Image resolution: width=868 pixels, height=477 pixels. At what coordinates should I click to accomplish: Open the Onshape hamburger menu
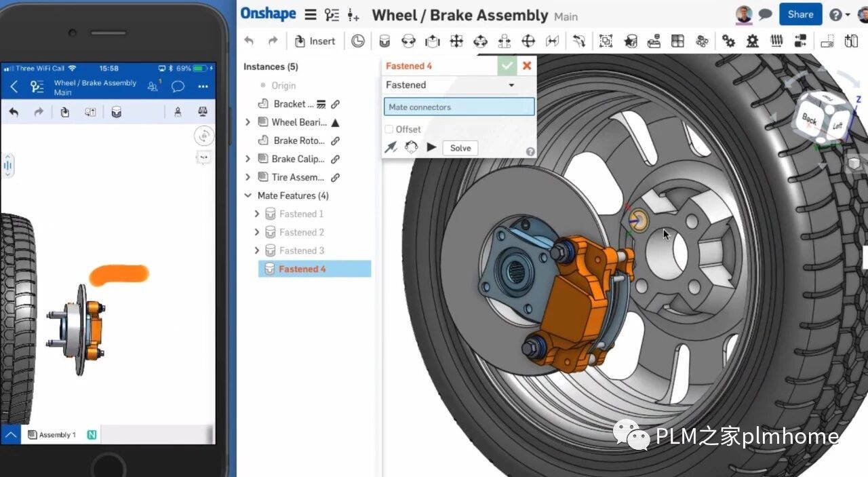[x=310, y=14]
